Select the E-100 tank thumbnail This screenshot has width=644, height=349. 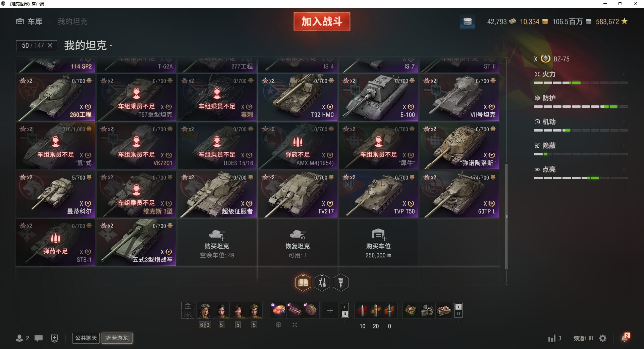(378, 97)
